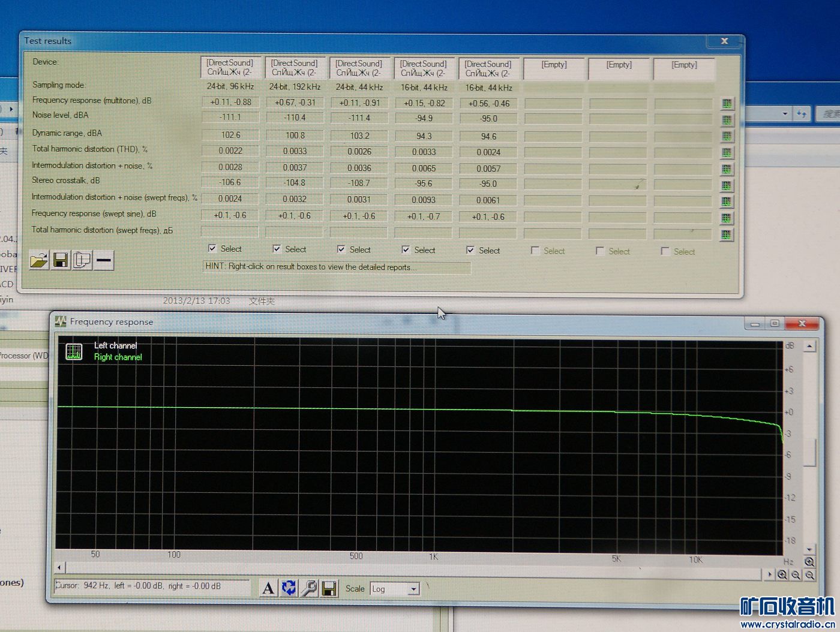This screenshot has height=632, width=840.
Task: Click the graph options icon beside Left channel legend
Action: tap(74, 351)
